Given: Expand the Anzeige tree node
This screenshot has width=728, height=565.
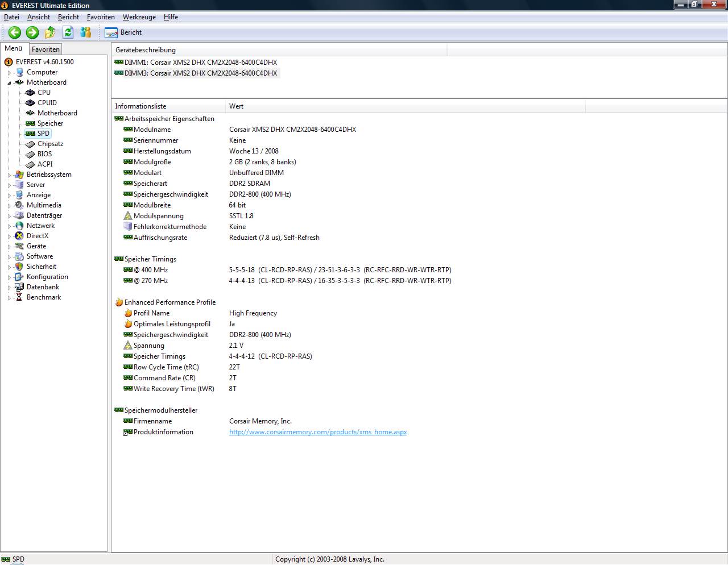Looking at the screenshot, I should tap(9, 196).
